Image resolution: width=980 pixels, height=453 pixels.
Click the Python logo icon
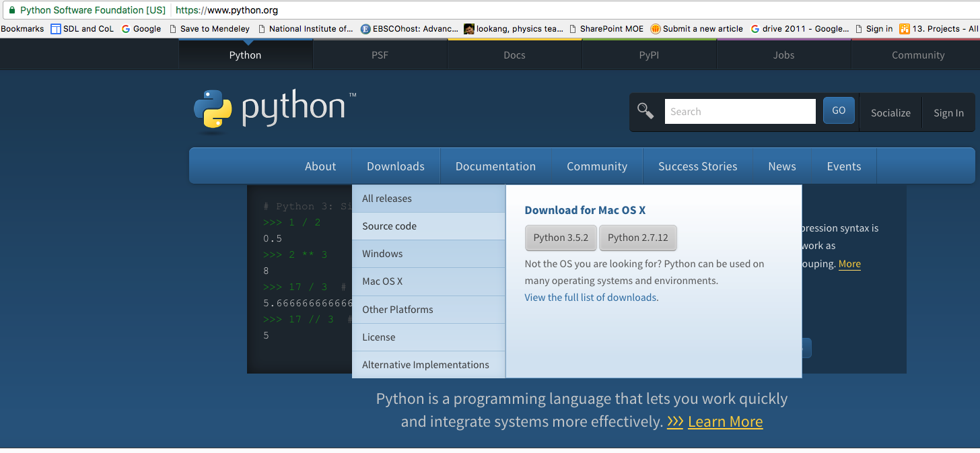tap(213, 109)
